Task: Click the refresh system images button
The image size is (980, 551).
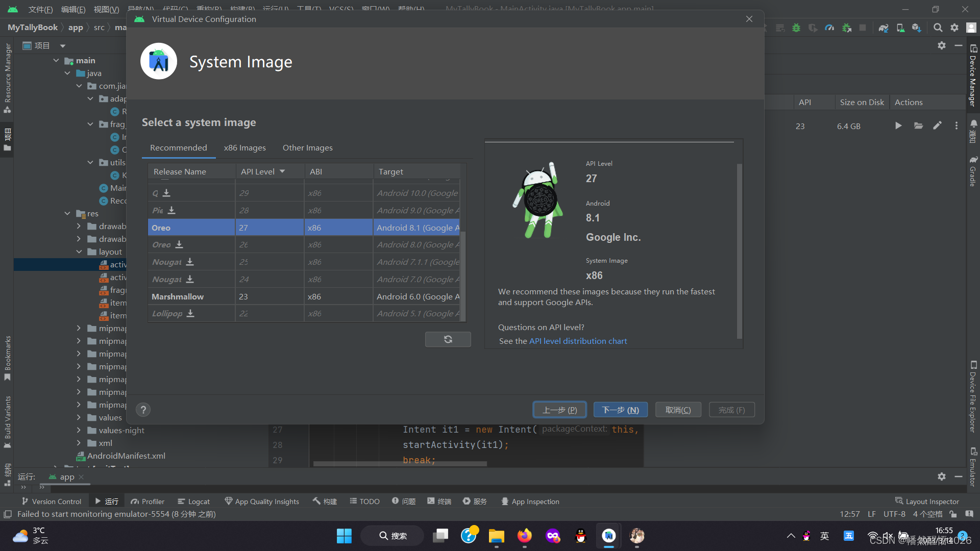Action: pos(448,339)
